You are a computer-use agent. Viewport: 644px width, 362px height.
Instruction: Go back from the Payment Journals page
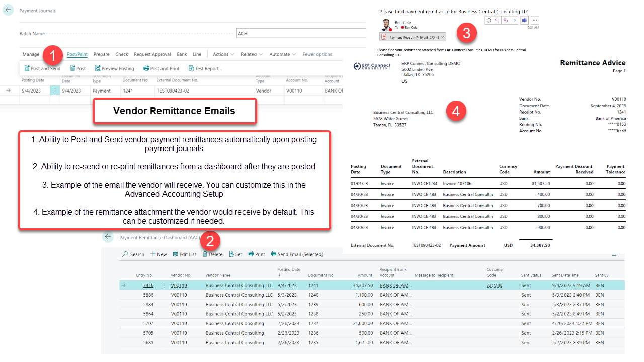(x=8, y=10)
